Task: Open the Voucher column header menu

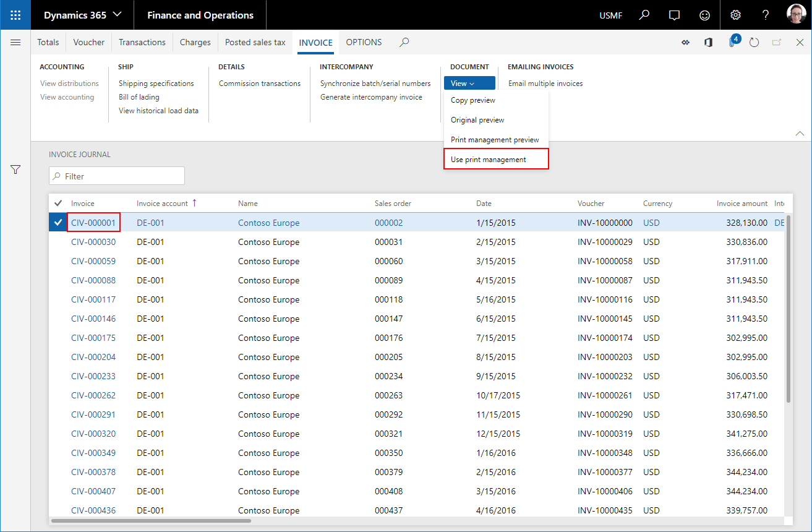Action: point(591,203)
